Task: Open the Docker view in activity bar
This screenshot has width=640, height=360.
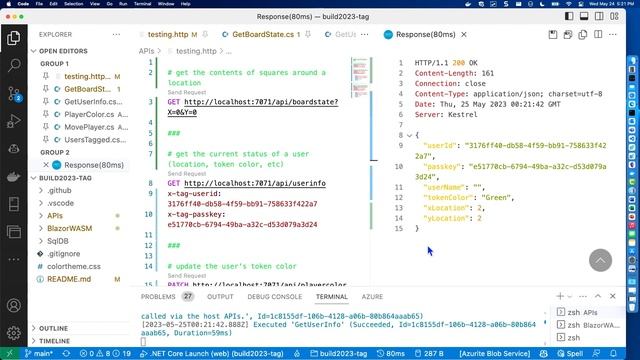Action: [13, 177]
